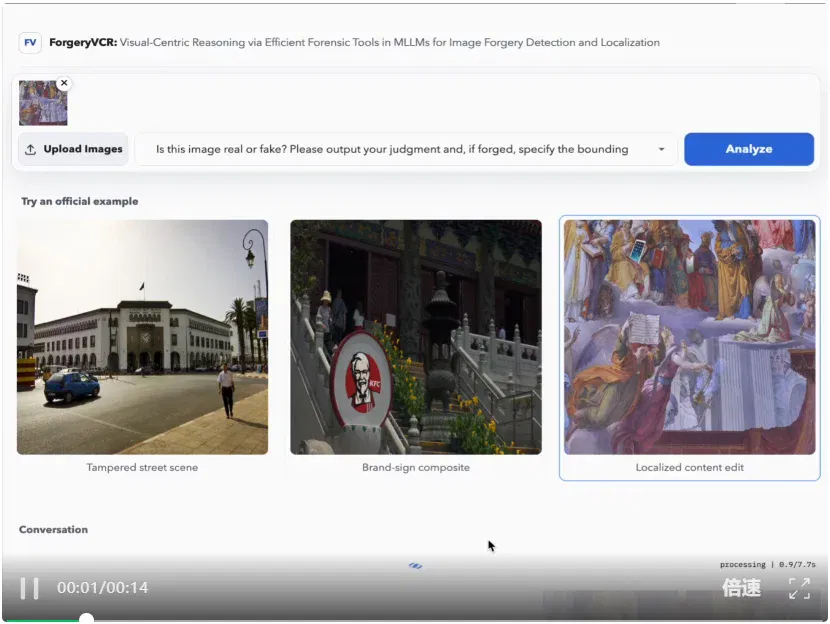Click the Conversation section heading
The height and width of the screenshot is (624, 830).
[53, 529]
